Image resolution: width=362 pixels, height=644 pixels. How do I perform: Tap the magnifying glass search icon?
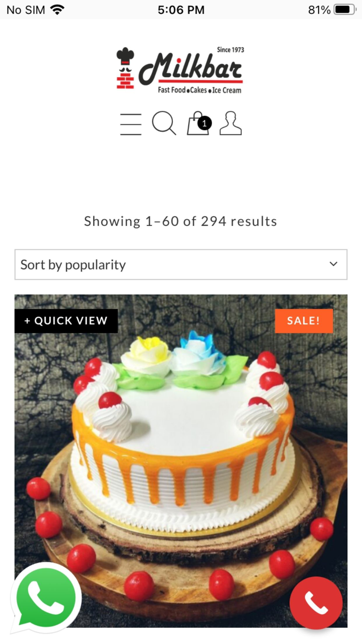(164, 123)
